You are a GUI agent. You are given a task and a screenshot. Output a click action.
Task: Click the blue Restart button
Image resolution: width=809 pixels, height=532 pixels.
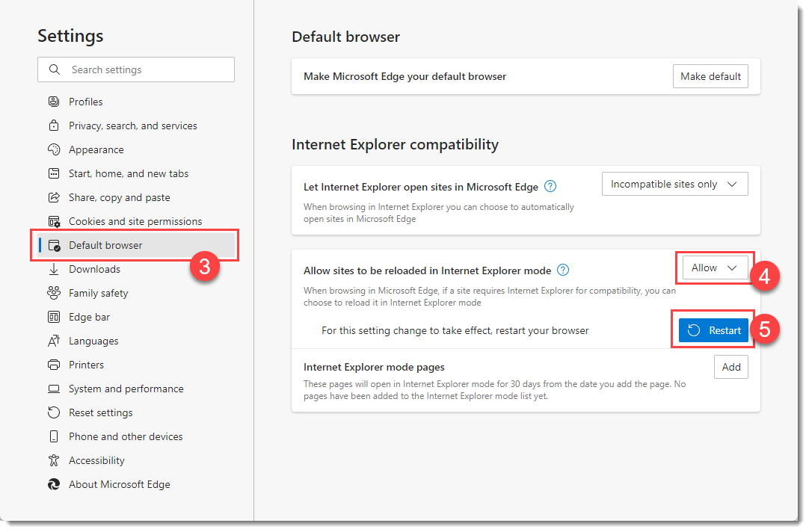point(713,330)
